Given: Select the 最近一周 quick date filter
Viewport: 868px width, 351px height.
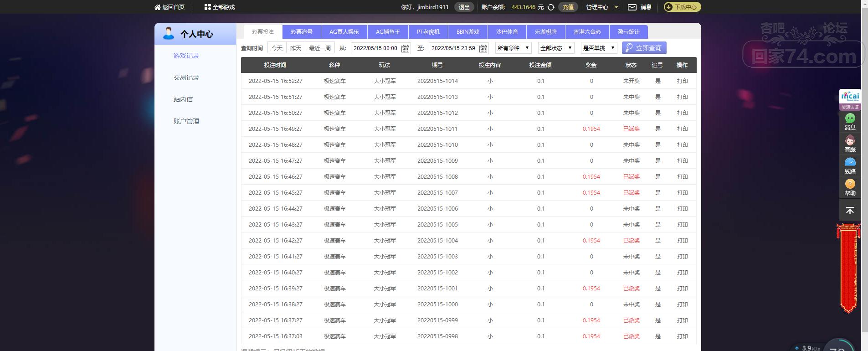Looking at the screenshot, I should 320,48.
